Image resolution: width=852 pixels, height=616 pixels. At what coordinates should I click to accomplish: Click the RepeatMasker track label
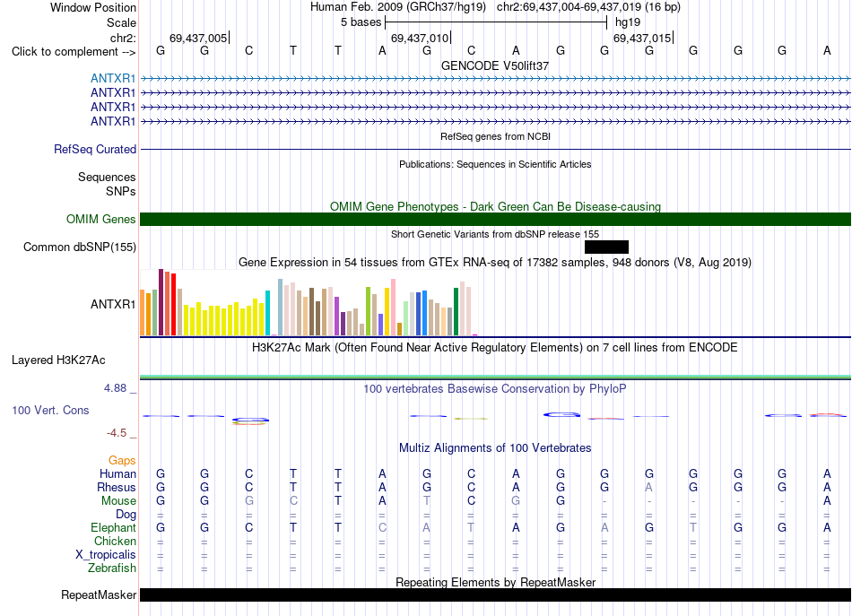[x=99, y=595]
